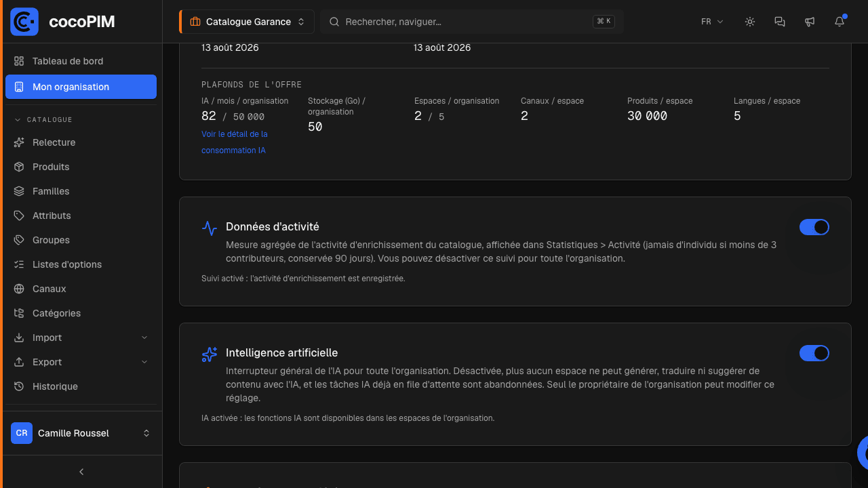Select Mon organisation in the sidebar

pos(81,87)
